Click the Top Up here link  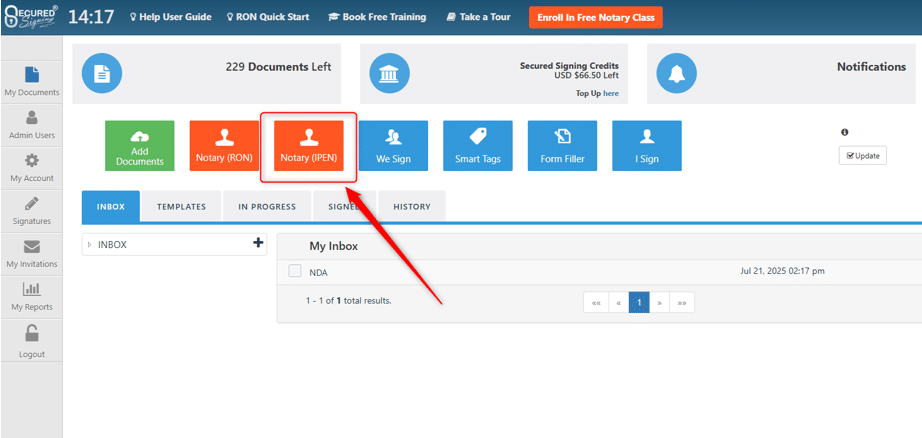click(610, 93)
